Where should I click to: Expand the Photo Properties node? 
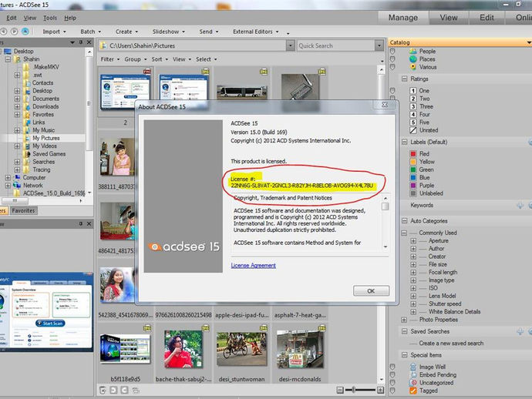[x=404, y=320]
